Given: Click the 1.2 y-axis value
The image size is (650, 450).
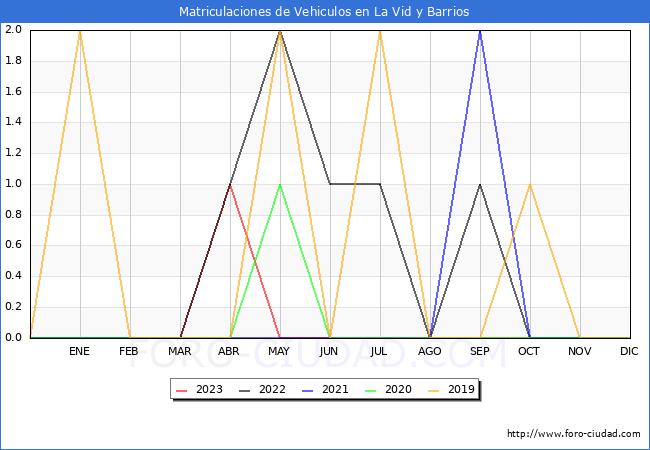Looking at the screenshot, I should [x=13, y=152].
